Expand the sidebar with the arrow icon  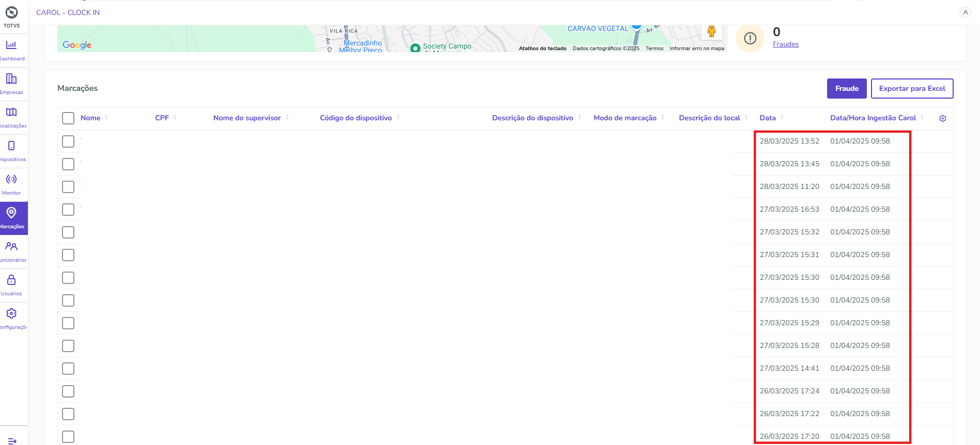pyautogui.click(x=12, y=441)
